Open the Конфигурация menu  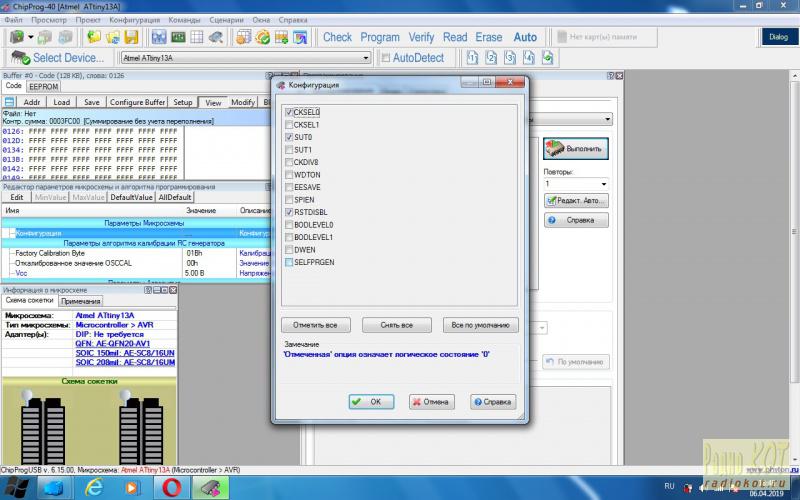tap(134, 20)
